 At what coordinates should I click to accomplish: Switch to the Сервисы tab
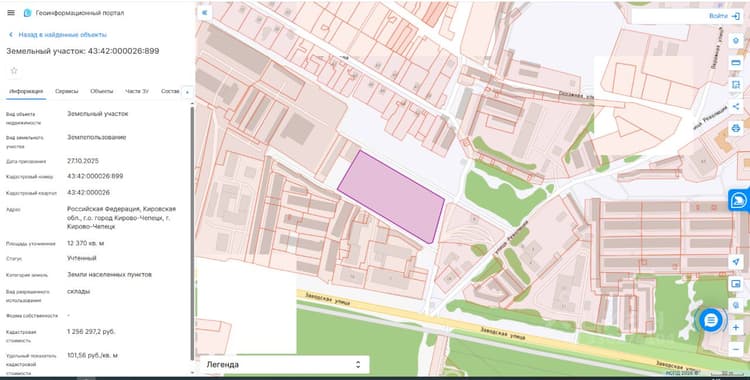66,91
